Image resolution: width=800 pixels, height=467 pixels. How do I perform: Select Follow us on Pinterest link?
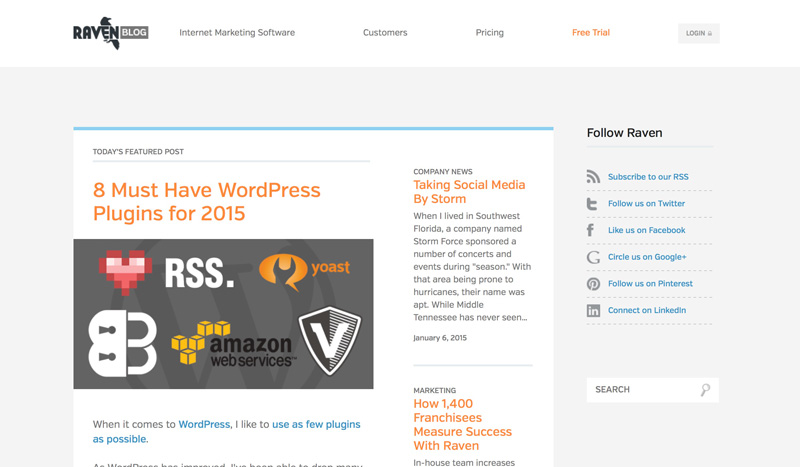pyautogui.click(x=650, y=284)
